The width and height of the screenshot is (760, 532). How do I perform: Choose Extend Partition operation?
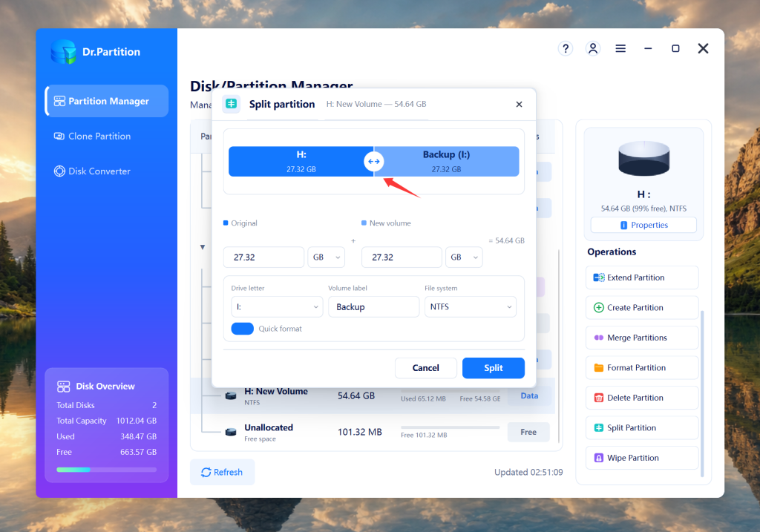click(x=642, y=278)
